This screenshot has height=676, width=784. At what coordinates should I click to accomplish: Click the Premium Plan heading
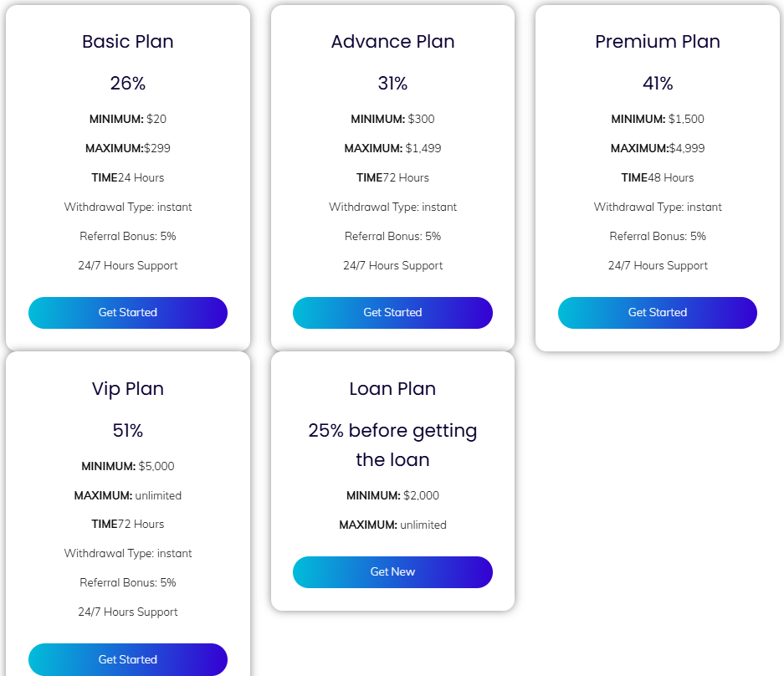pyautogui.click(x=658, y=41)
